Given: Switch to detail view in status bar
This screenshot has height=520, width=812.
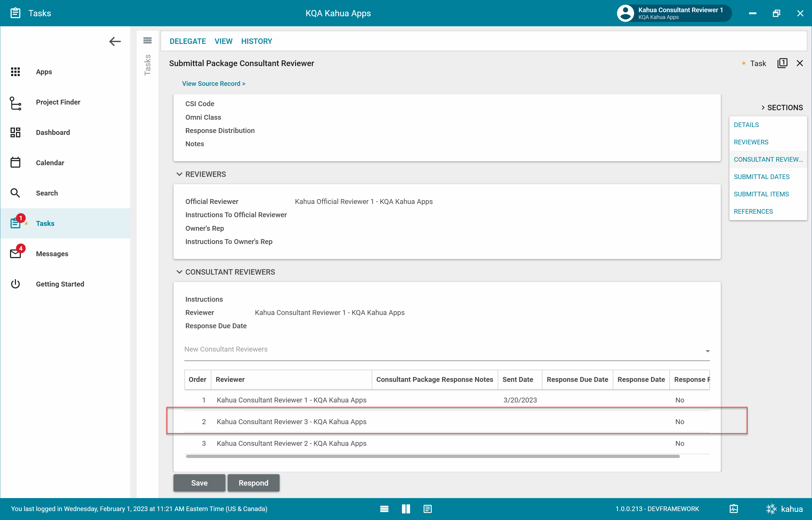Looking at the screenshot, I should (427, 509).
